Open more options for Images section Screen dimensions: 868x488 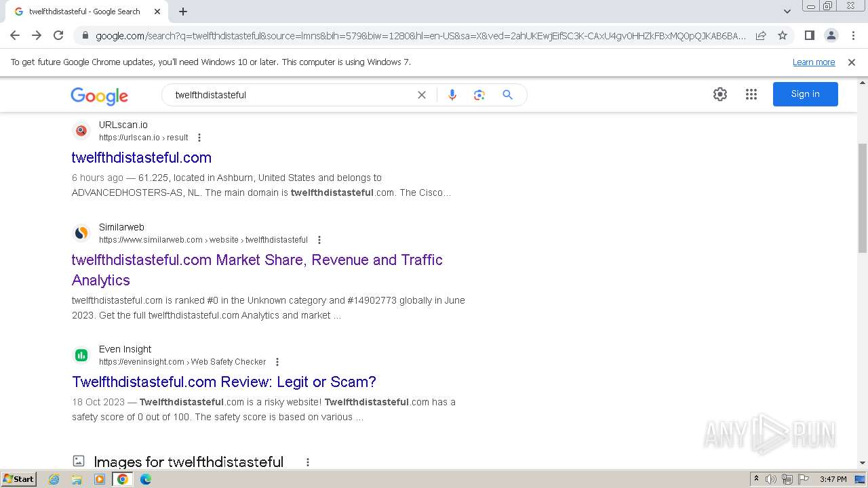pyautogui.click(x=308, y=462)
